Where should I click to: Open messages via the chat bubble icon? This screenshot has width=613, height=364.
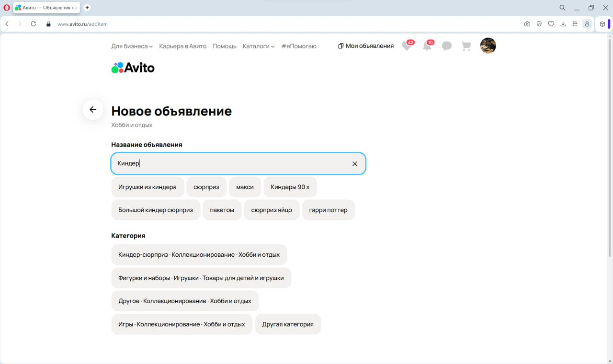pos(446,45)
